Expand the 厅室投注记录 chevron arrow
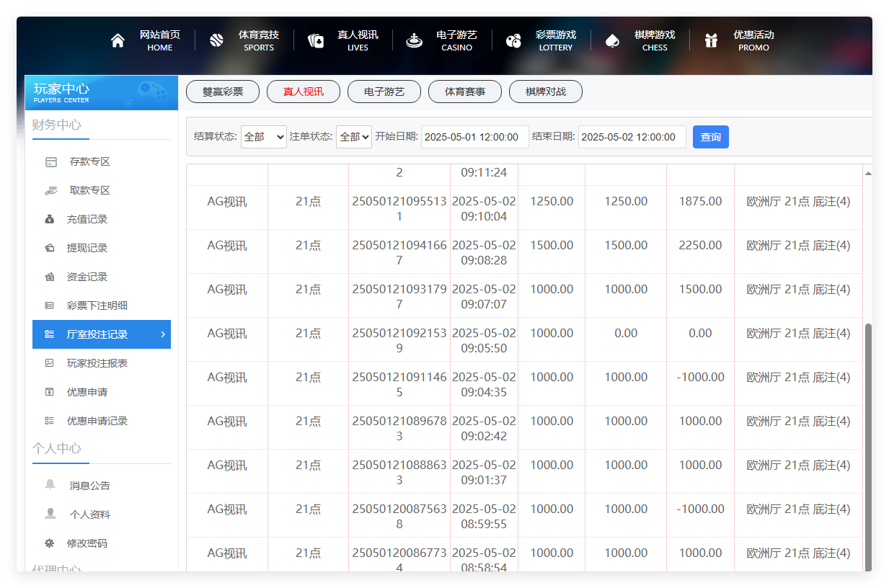889x588 pixels. click(x=163, y=334)
